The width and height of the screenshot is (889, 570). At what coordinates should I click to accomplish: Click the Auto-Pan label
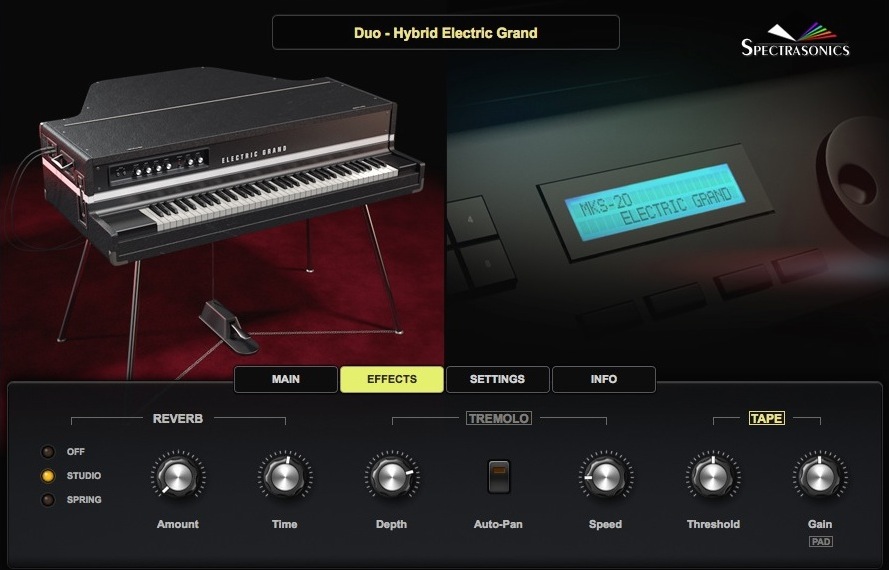[x=498, y=524]
